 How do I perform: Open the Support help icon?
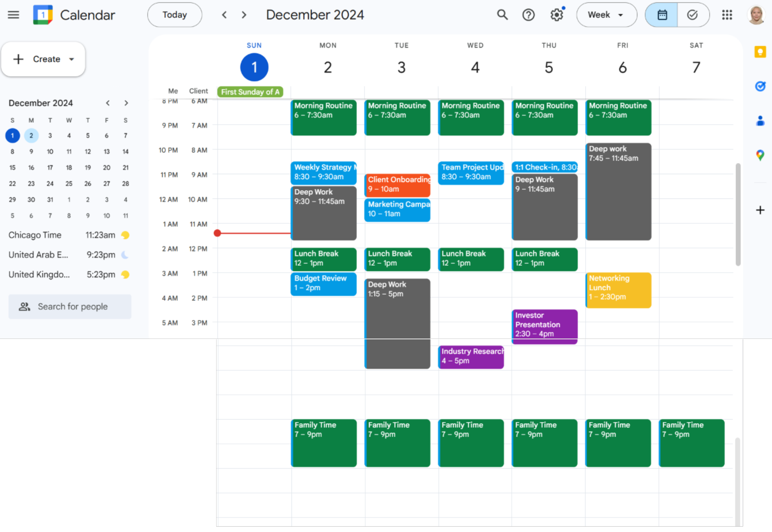528,15
